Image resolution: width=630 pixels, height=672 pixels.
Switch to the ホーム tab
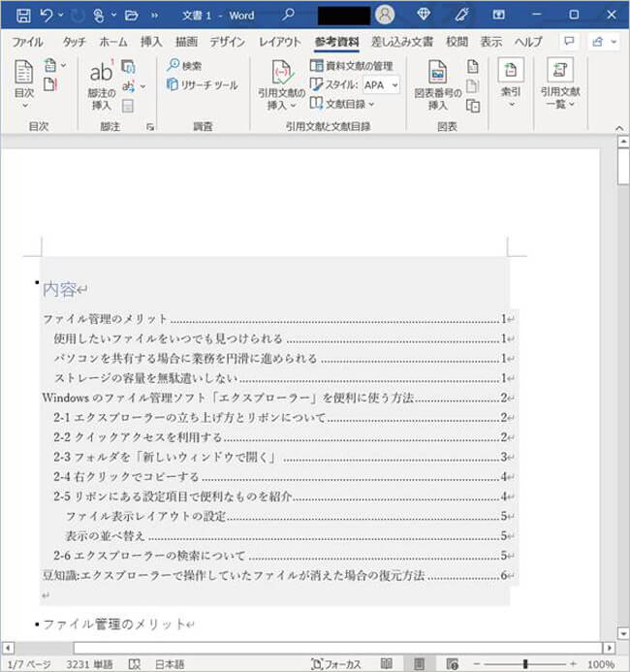click(x=113, y=42)
